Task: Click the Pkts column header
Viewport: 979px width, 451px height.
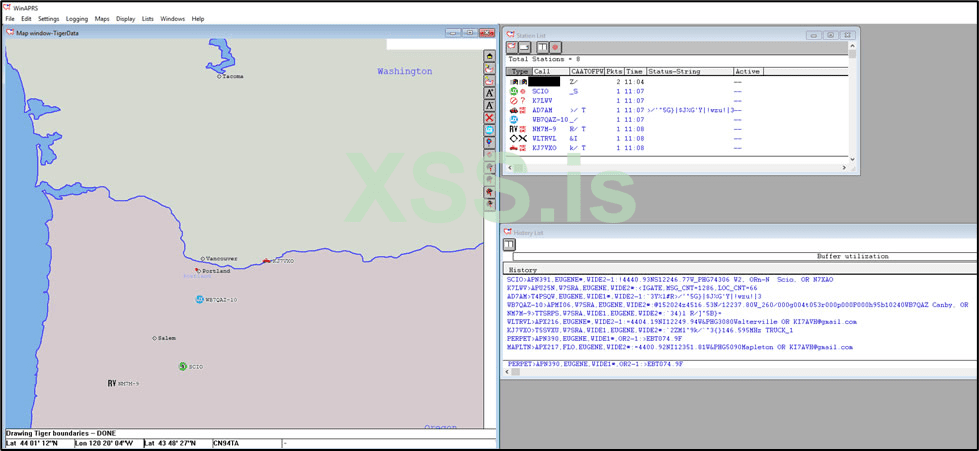Action: click(615, 72)
